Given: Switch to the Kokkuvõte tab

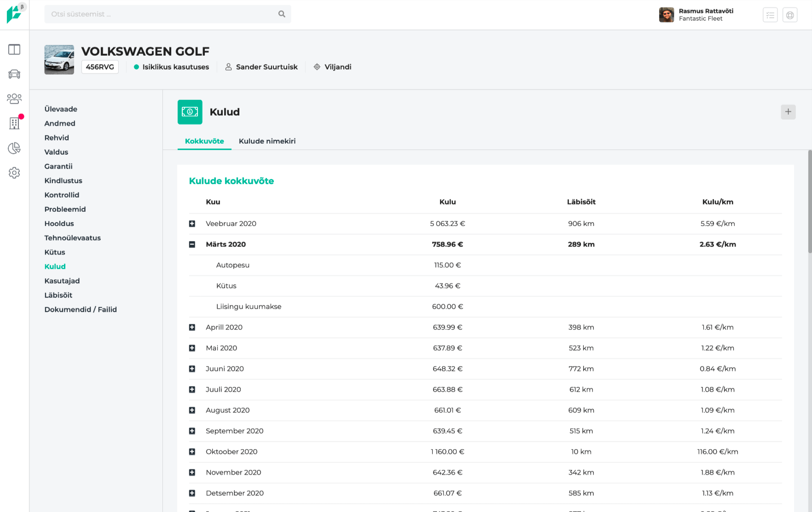Looking at the screenshot, I should coord(204,141).
